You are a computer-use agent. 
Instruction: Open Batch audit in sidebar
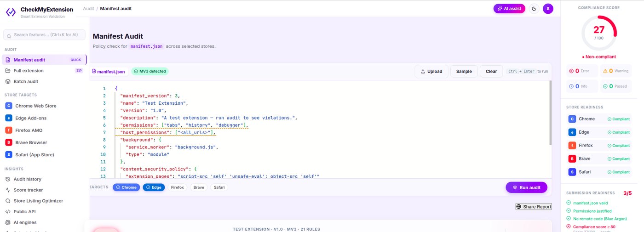(44, 81)
